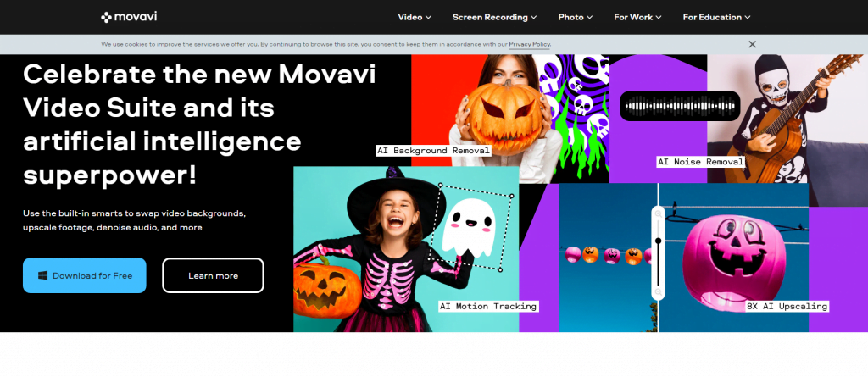Viewport: 868px width, 377px height.
Task: Click the Movavi logo in header
Action: [129, 17]
